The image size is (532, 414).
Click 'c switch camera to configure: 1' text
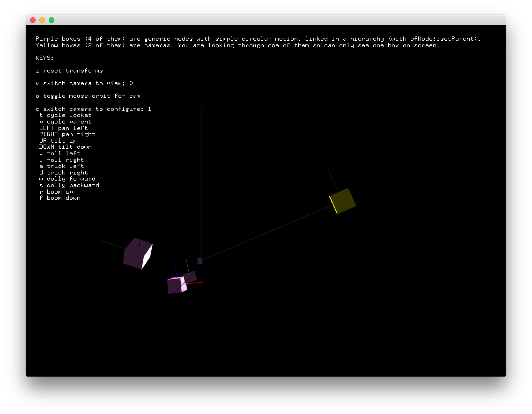click(93, 109)
